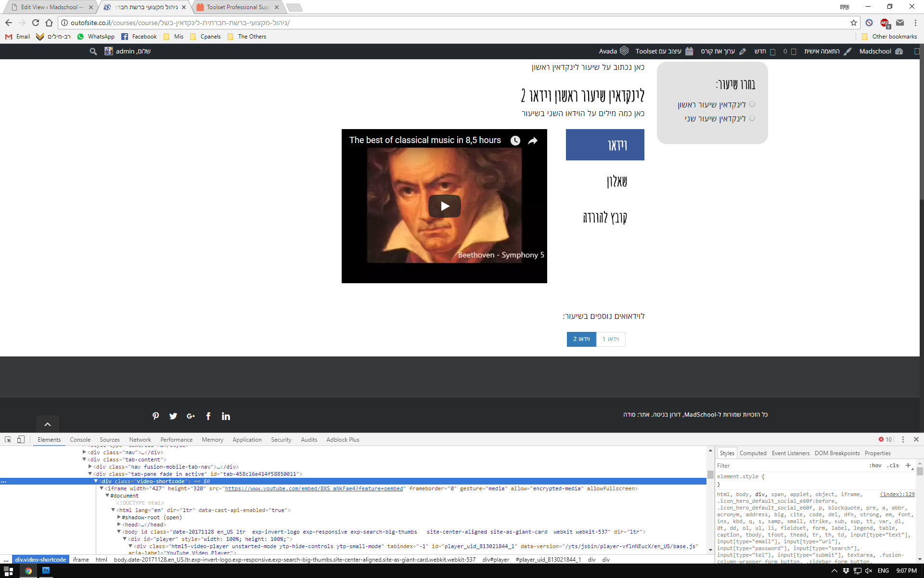Viewport: 924px width, 578px height.
Task: Switch to the Sources tab
Action: [x=110, y=439]
